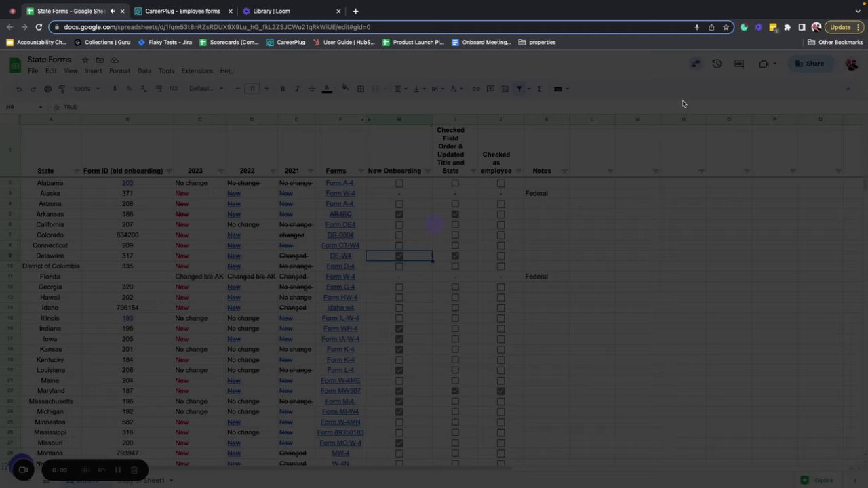Open the Insert menu
Viewport: 868px width, 488px height.
tap(93, 71)
